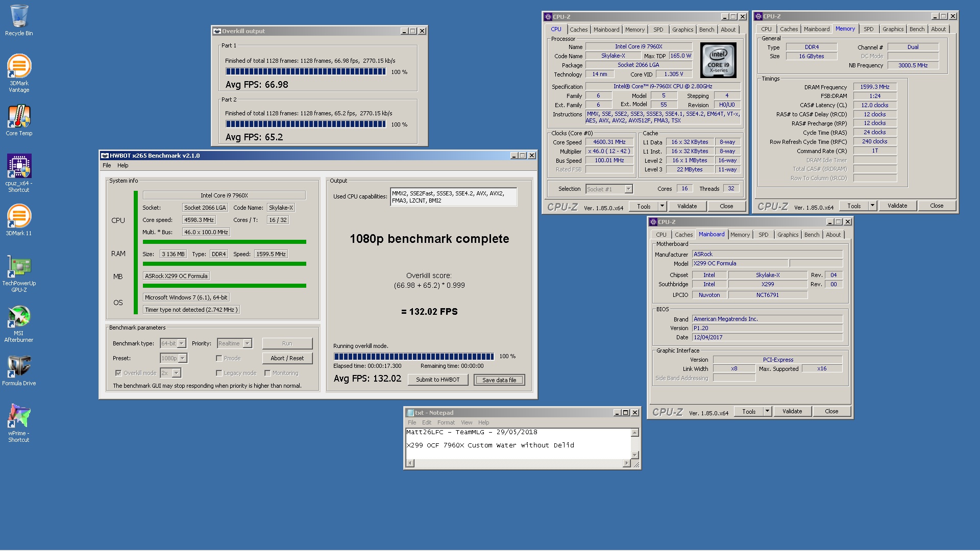Click DRAM Frequency value 1599.3 MHz
Viewport: 980px width, 551px height.
(875, 87)
